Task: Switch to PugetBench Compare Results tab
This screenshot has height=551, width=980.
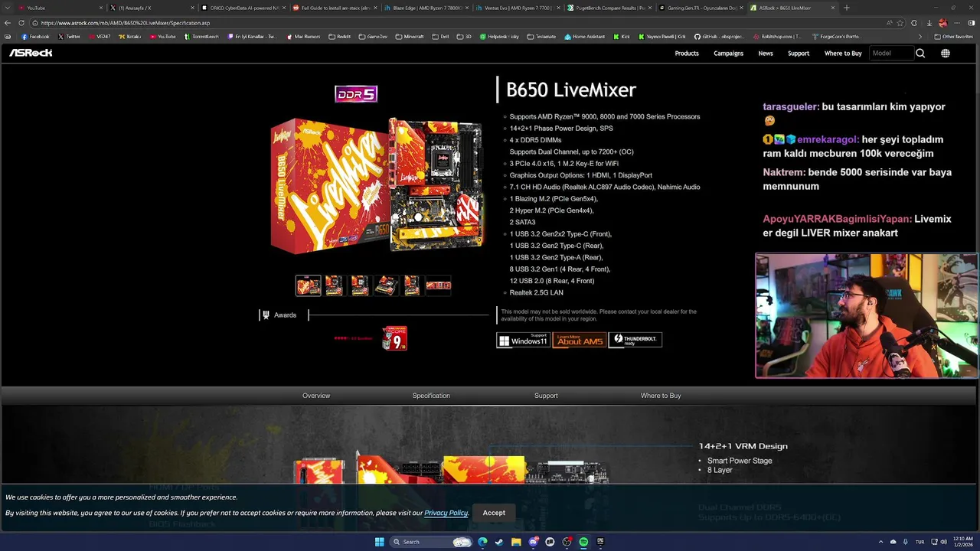Action: 609,8
